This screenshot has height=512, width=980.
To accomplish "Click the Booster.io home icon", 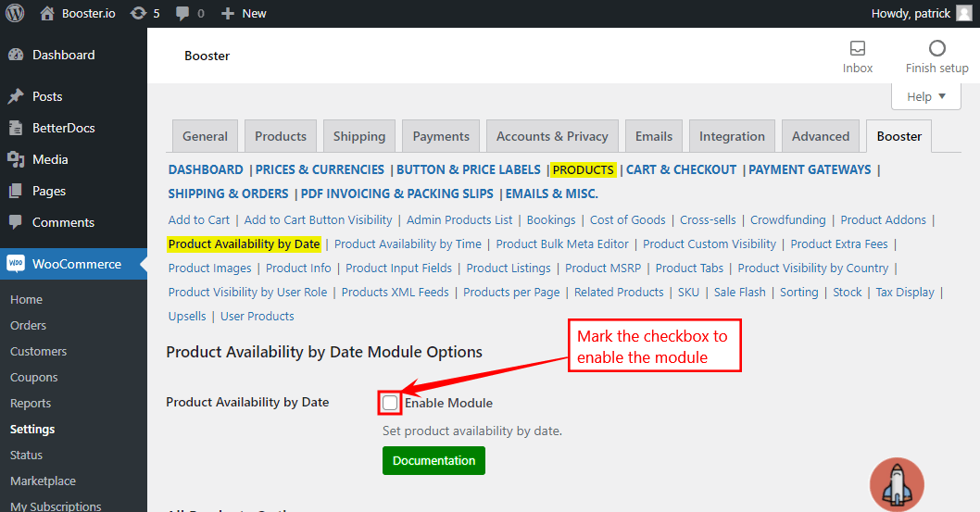I will point(47,13).
